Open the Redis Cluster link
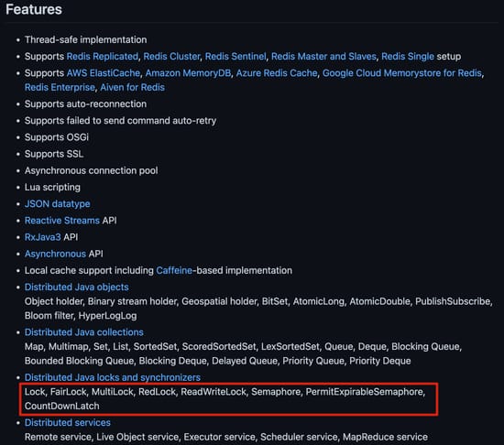The image size is (504, 445). tap(171, 57)
